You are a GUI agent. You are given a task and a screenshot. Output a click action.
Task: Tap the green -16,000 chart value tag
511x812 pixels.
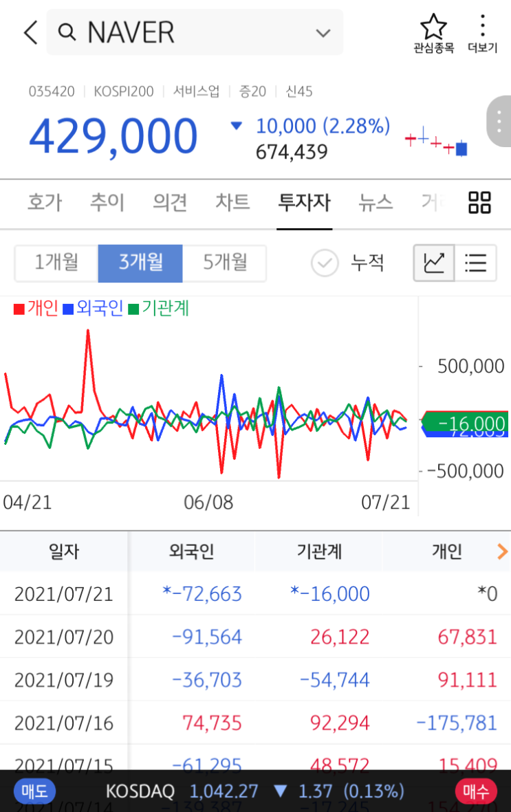pyautogui.click(x=466, y=422)
